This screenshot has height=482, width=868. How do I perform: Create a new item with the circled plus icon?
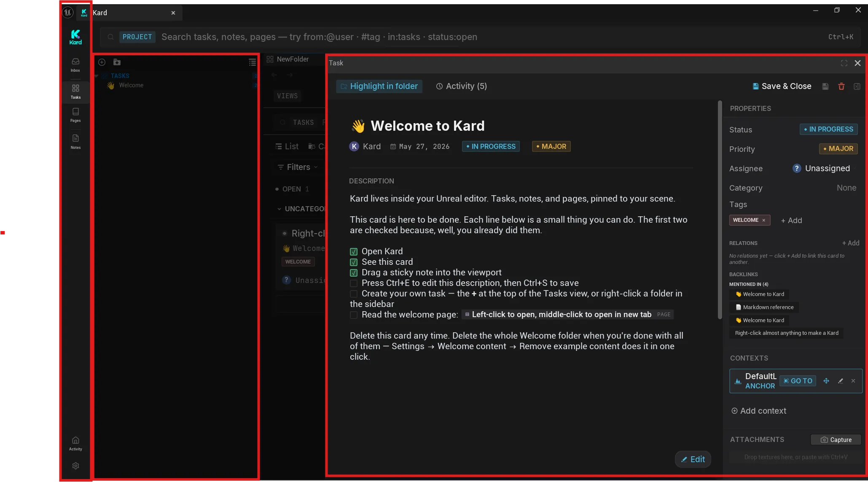click(102, 62)
